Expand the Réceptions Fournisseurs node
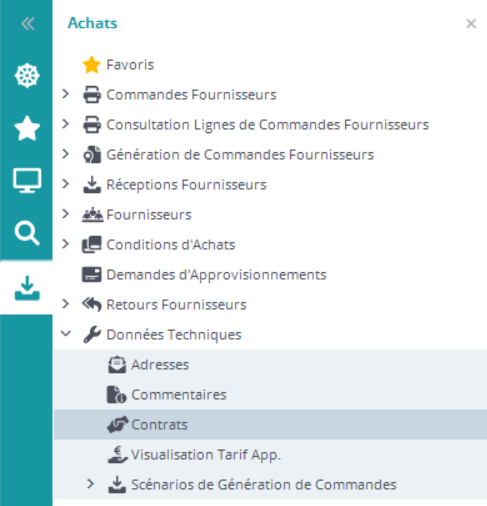 [x=66, y=184]
